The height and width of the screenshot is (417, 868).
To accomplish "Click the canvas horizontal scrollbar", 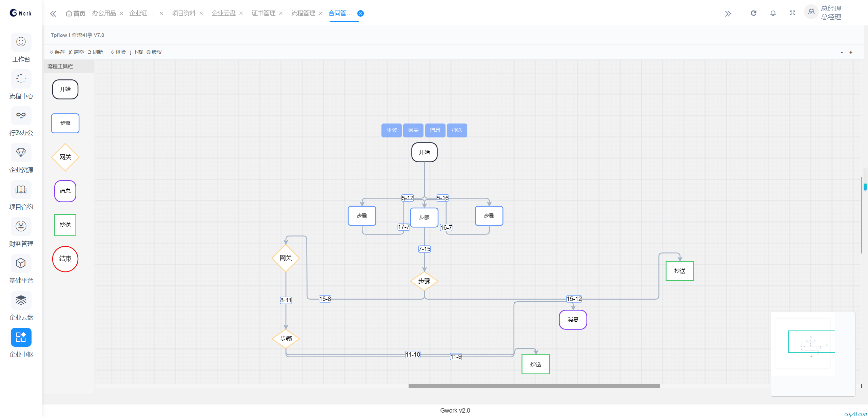I will pyautogui.click(x=534, y=386).
